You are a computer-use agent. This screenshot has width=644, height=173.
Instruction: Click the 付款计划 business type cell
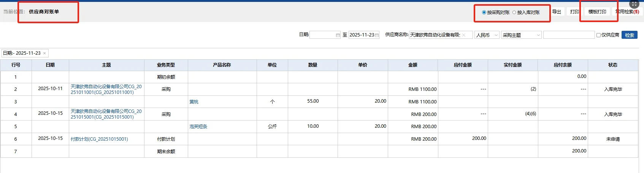(166, 139)
